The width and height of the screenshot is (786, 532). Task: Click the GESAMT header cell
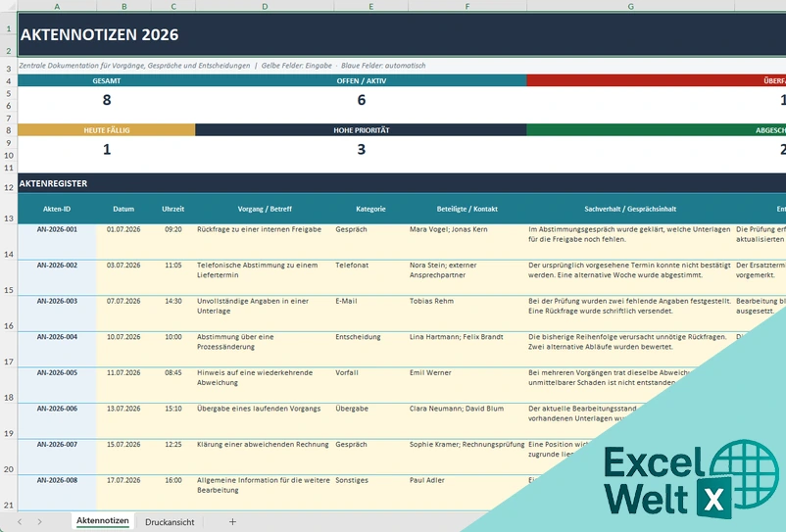coord(106,80)
